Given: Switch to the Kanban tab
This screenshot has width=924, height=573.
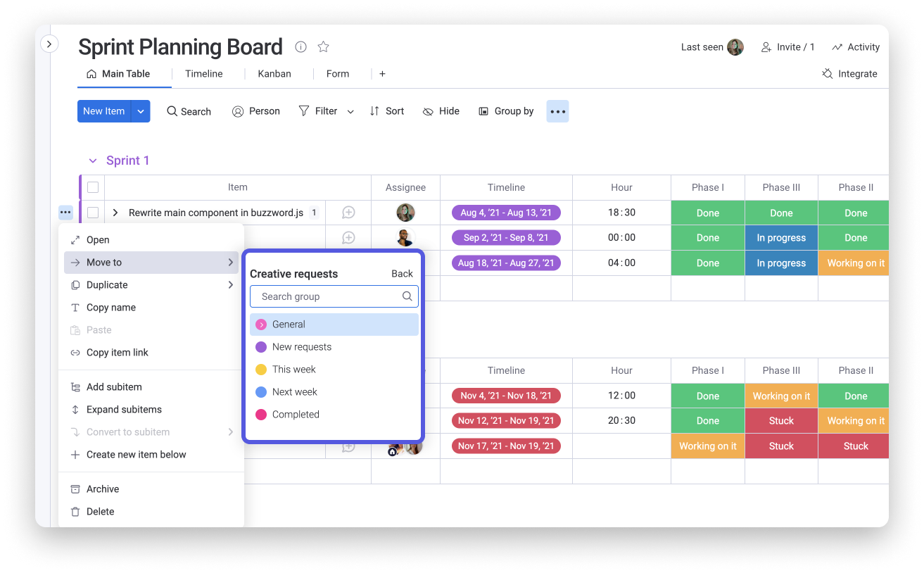Looking at the screenshot, I should tap(274, 74).
